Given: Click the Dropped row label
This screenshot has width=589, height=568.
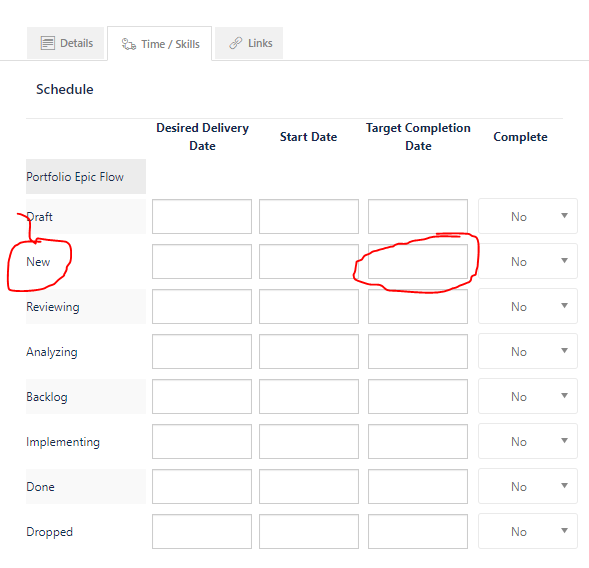Looking at the screenshot, I should point(49,532).
